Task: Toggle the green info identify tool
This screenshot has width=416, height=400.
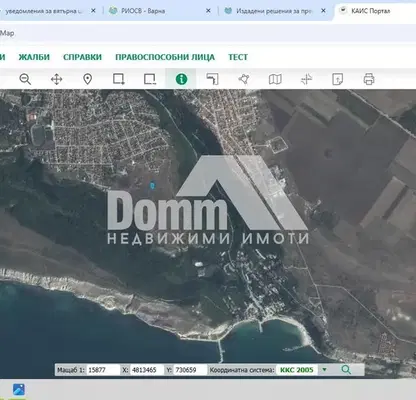Action: 181,79
